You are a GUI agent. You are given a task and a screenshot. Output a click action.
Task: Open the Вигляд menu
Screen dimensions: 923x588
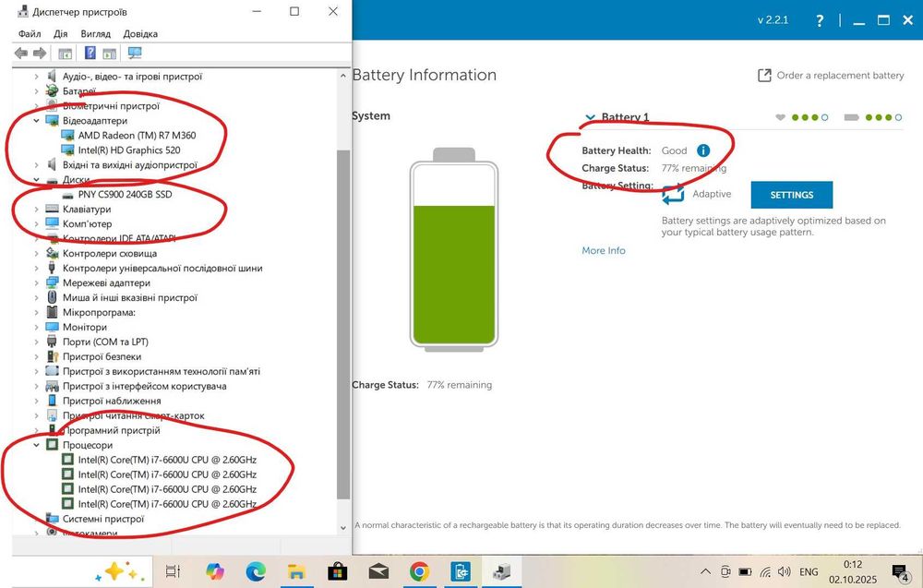point(95,33)
